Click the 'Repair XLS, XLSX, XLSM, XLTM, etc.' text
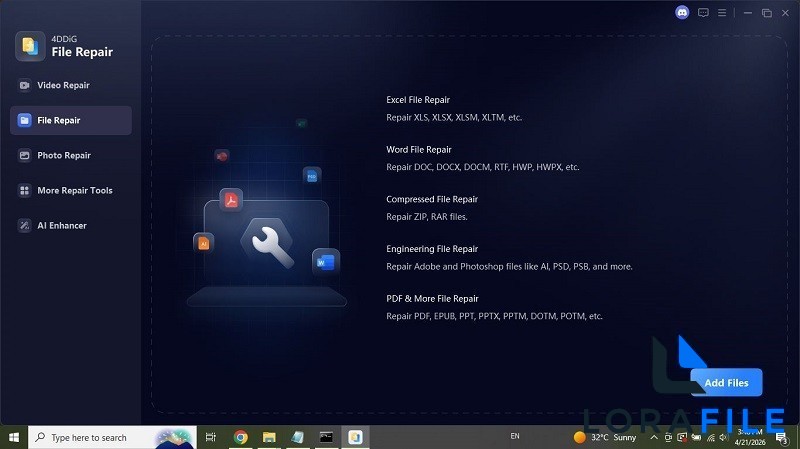The height and width of the screenshot is (449, 800). pyautogui.click(x=454, y=117)
